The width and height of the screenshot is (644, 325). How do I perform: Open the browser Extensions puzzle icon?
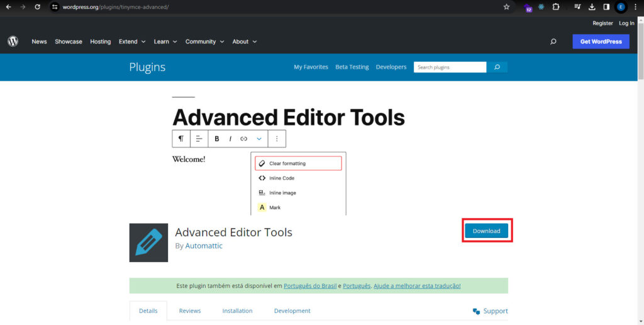(x=556, y=7)
